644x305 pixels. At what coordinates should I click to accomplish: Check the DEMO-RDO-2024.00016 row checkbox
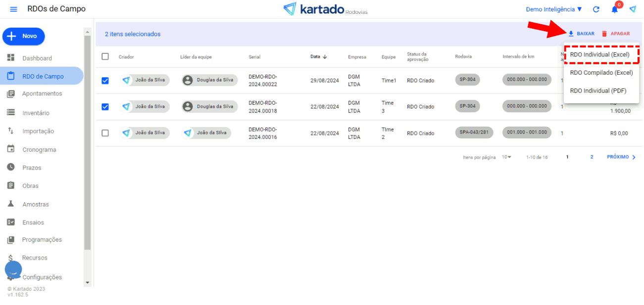pos(105,133)
